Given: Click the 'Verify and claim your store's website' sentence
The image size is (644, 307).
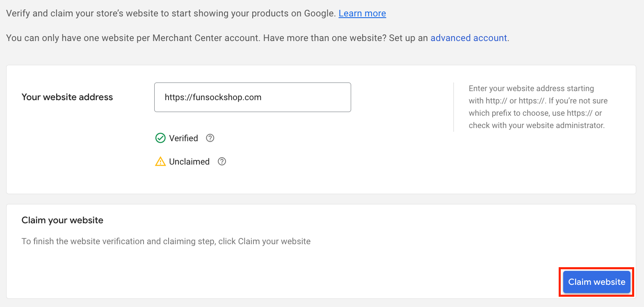Looking at the screenshot, I should (171, 14).
